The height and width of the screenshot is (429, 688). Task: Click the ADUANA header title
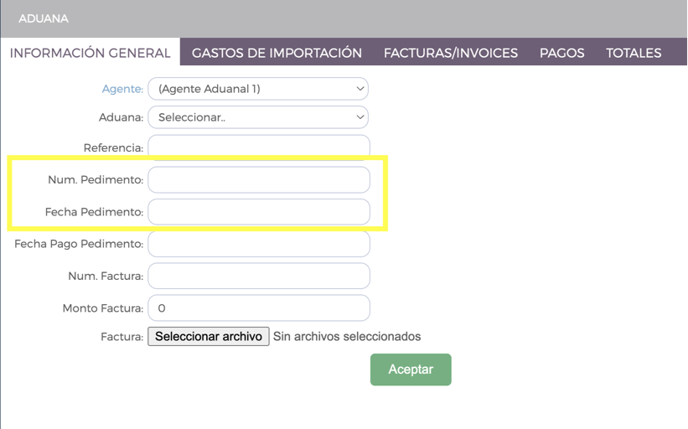click(x=43, y=18)
